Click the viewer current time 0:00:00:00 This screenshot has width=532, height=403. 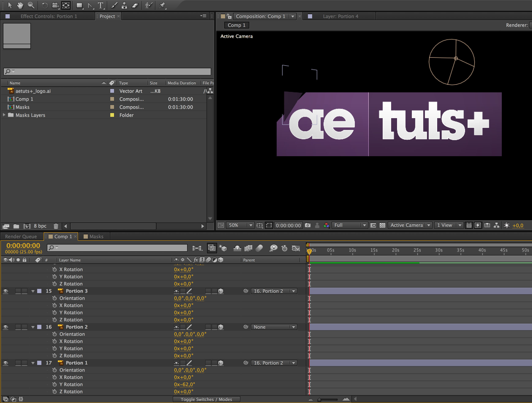point(288,225)
